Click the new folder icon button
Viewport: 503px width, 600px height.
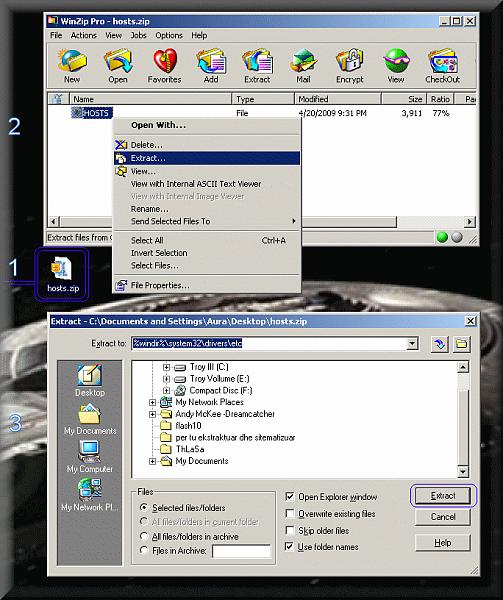(462, 344)
